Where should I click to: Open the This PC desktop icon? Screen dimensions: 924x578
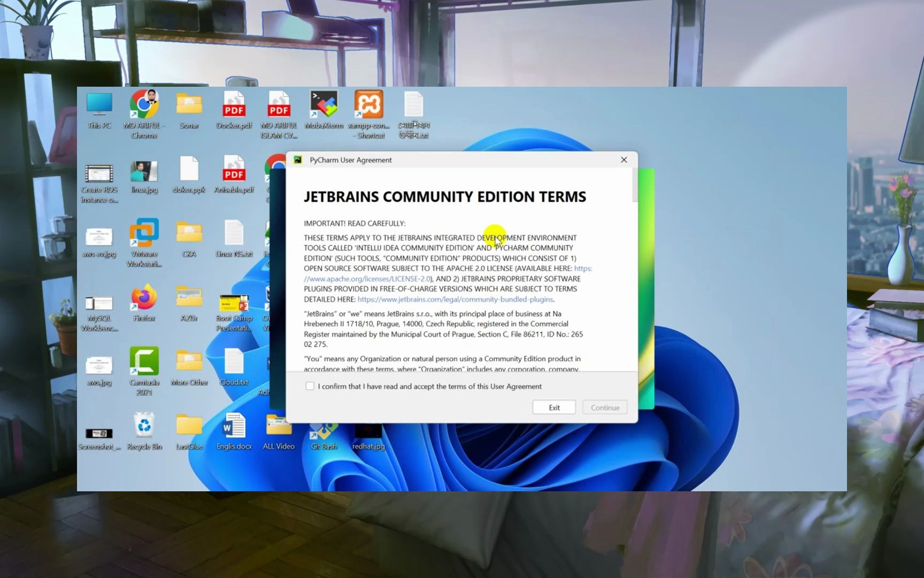tap(99, 110)
